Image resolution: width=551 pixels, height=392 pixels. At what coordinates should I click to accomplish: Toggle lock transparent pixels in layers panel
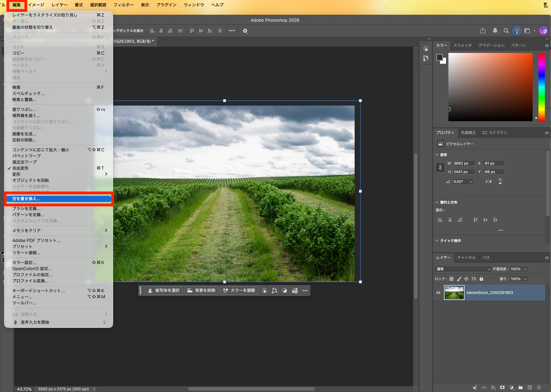click(451, 279)
